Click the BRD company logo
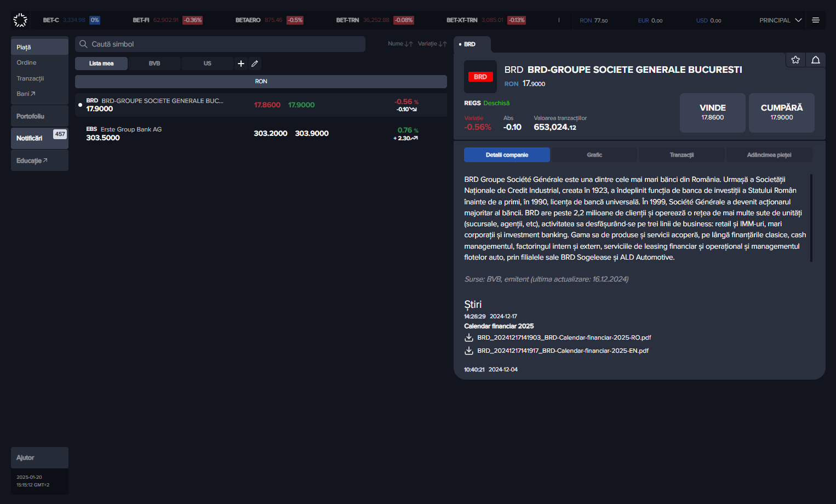The height and width of the screenshot is (504, 836). click(x=480, y=77)
